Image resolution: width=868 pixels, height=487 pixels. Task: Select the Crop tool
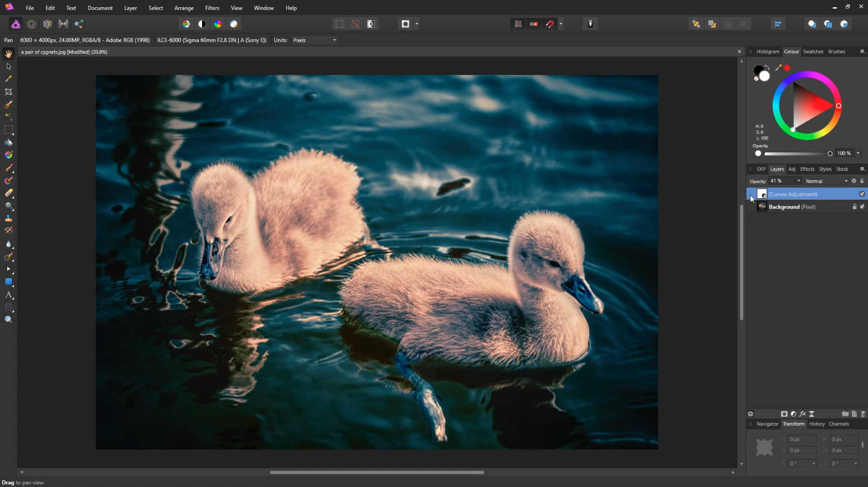(8, 92)
